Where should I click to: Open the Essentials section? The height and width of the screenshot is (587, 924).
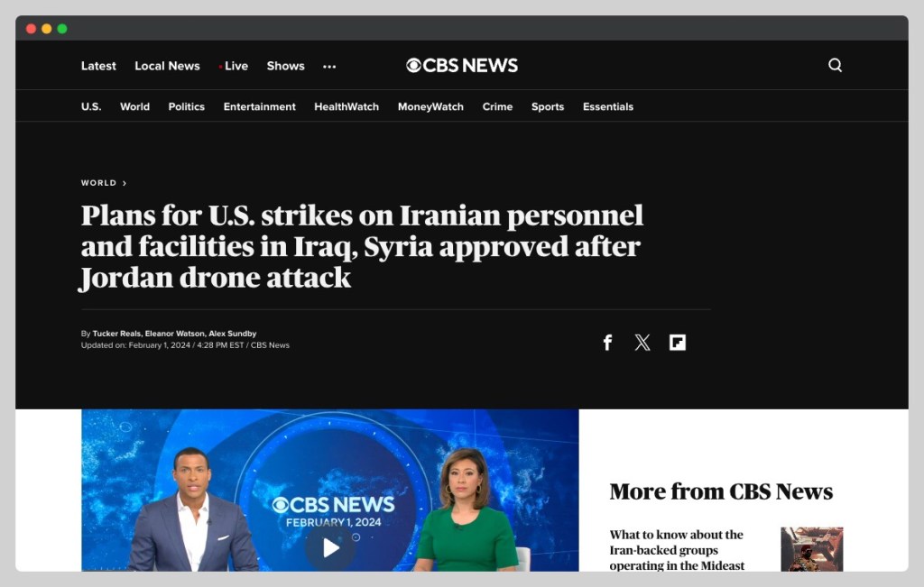608,106
